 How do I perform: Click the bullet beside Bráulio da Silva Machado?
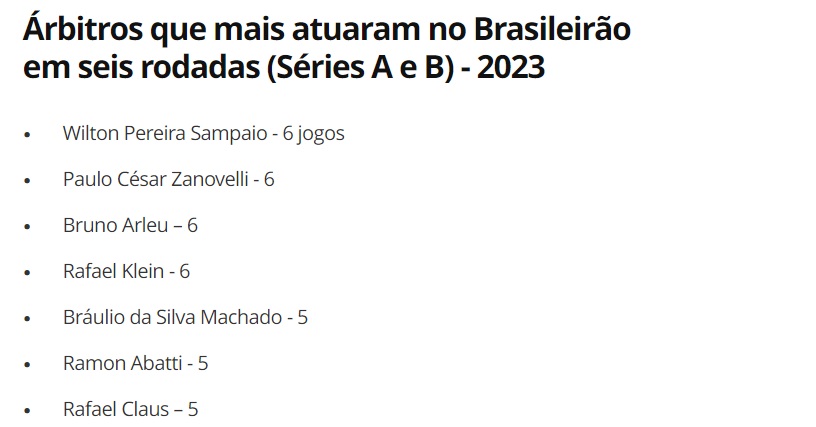(28, 319)
